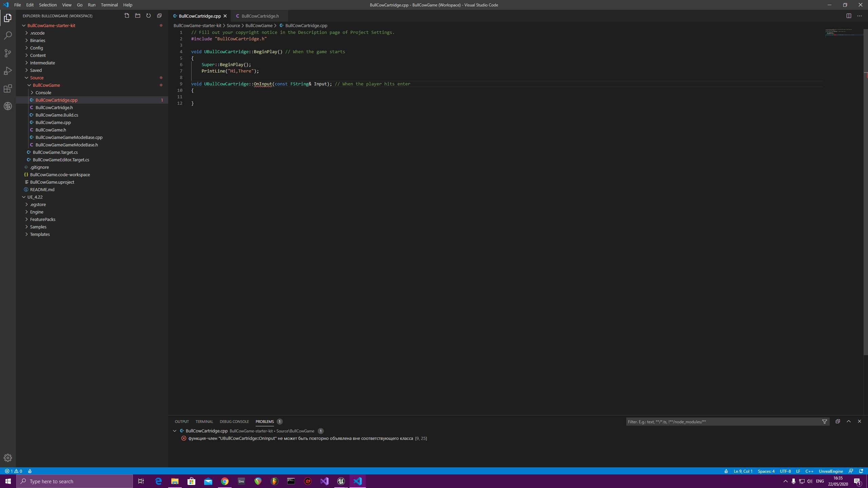
Task: Open the Extensions view
Action: tap(7, 88)
